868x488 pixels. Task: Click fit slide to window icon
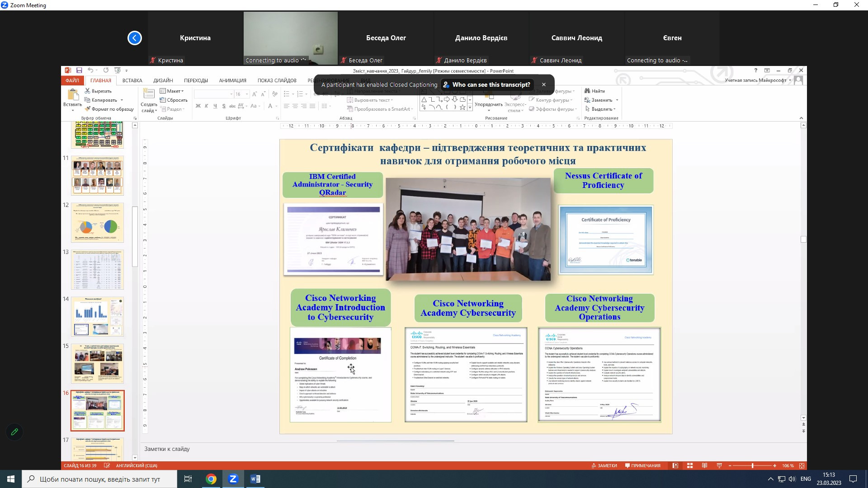(802, 466)
